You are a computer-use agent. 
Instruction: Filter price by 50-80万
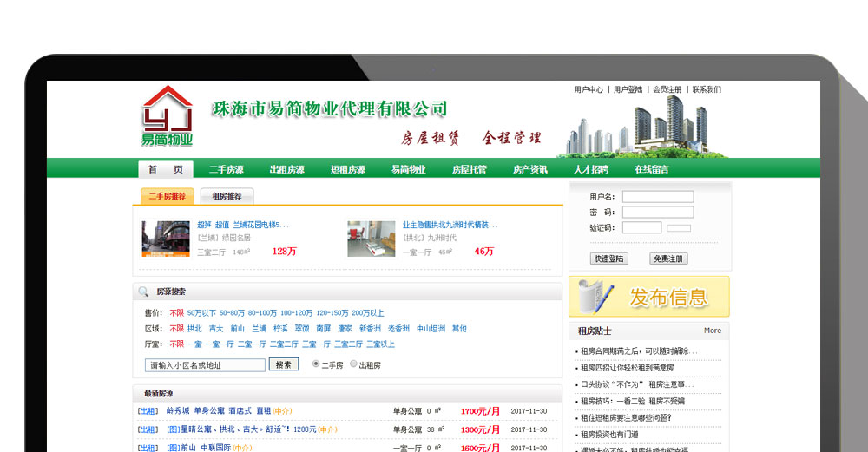pyautogui.click(x=232, y=313)
